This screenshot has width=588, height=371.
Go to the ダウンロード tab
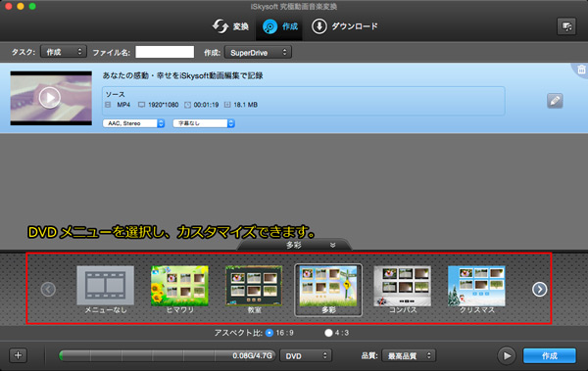coord(345,26)
